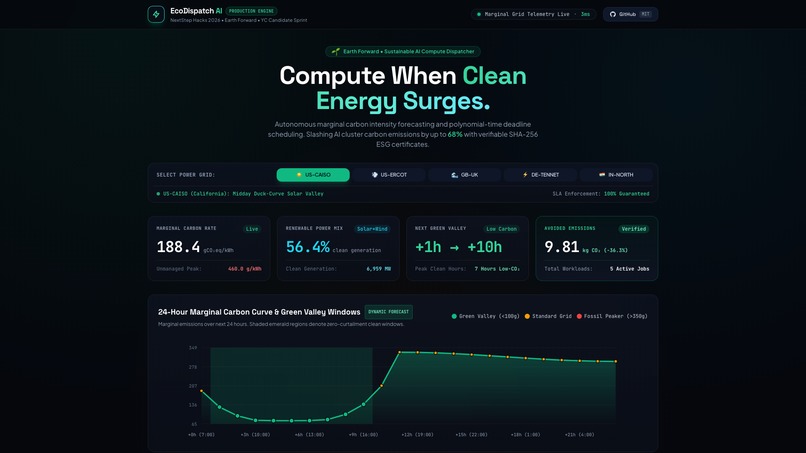Click the 24-Hour Marginal Carbon Curve heading

tap(259, 312)
